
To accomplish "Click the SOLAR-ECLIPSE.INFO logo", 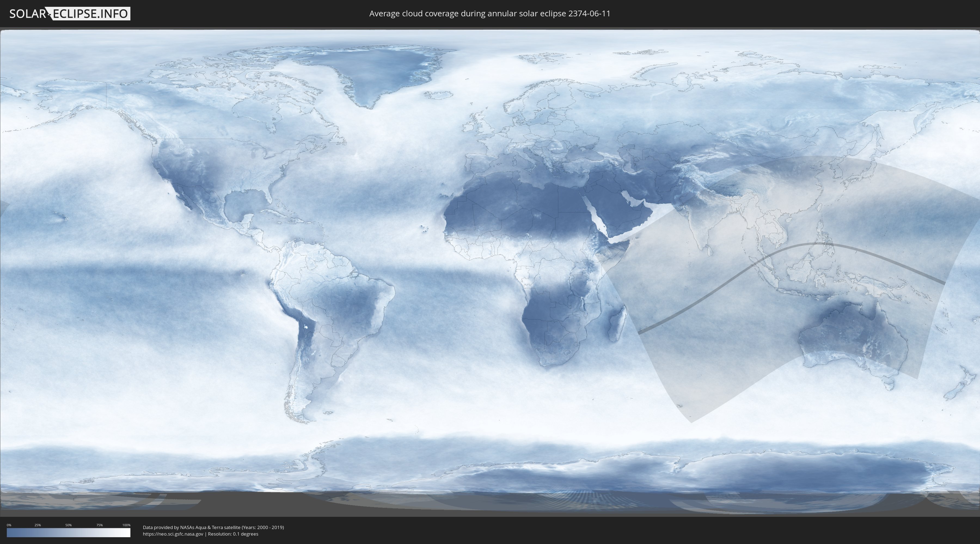I will coord(70,14).
